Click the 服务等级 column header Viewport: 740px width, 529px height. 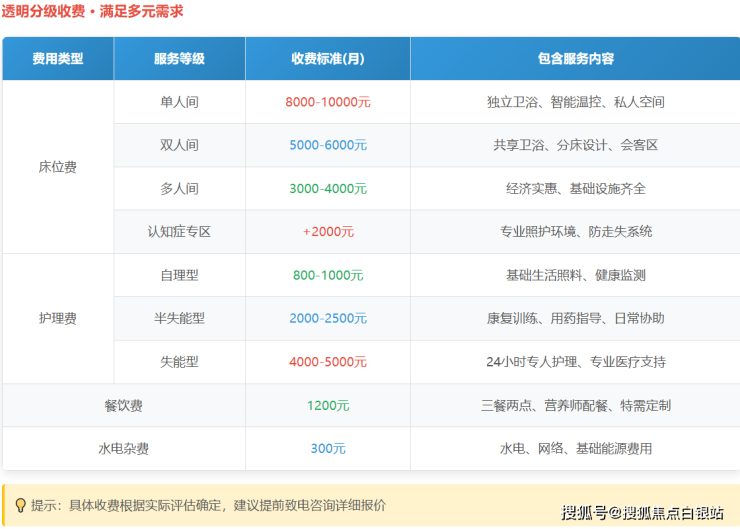click(179, 59)
